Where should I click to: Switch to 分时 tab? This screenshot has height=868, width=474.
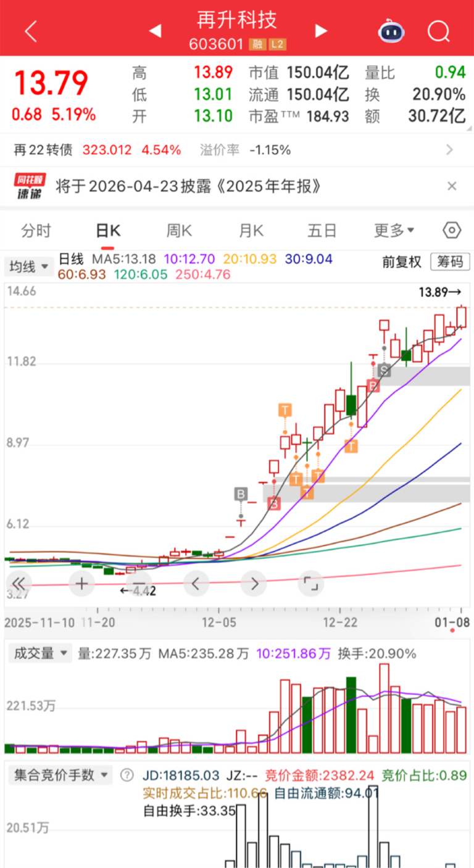point(36,231)
